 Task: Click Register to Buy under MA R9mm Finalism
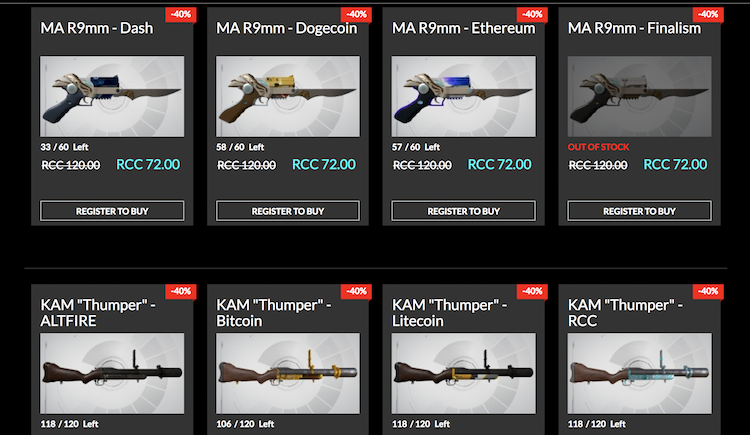point(639,211)
